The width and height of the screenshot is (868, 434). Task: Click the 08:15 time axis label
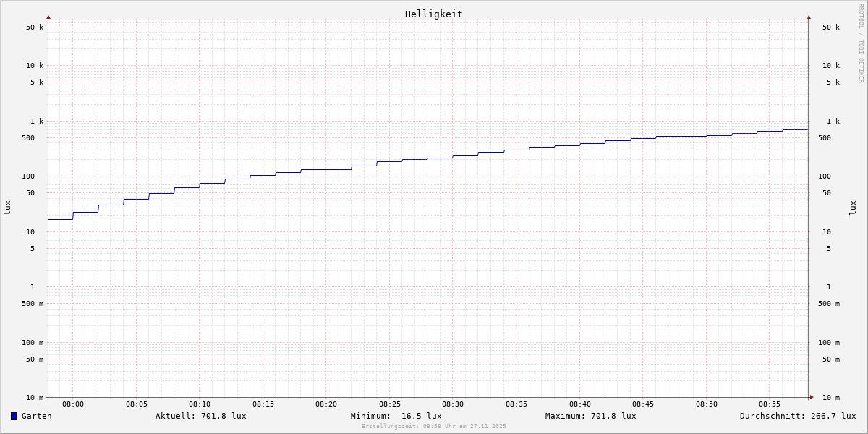[263, 404]
